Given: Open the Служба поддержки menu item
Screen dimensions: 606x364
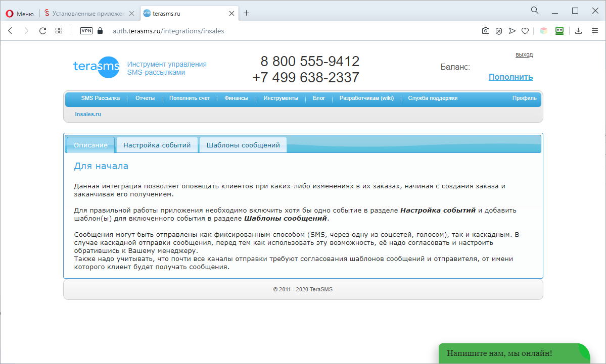Looking at the screenshot, I should click(x=433, y=98).
